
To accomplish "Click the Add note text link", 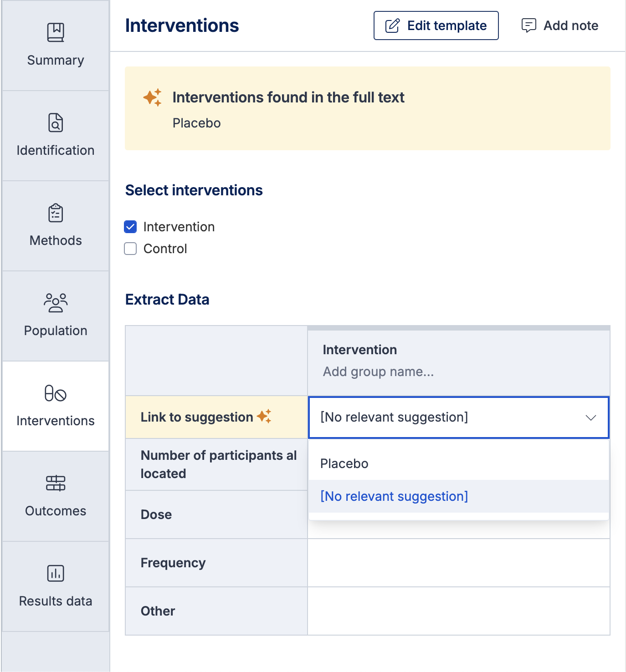I will (570, 25).
